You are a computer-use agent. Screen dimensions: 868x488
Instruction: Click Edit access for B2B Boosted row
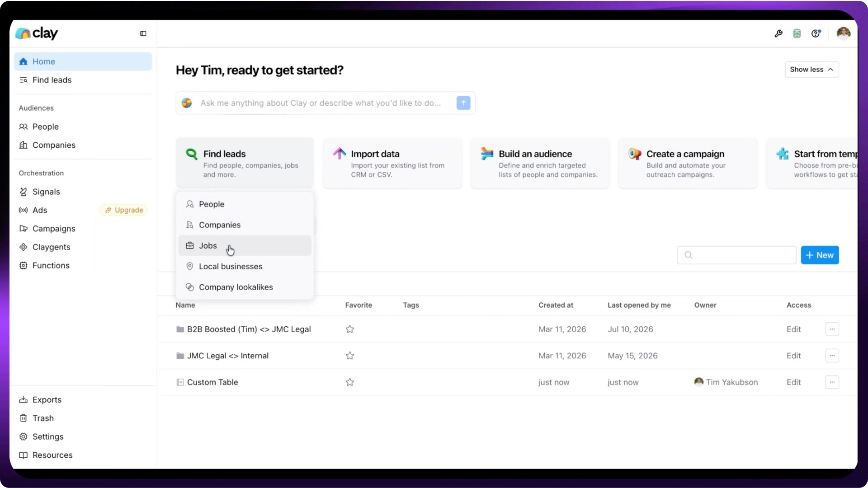click(x=793, y=329)
